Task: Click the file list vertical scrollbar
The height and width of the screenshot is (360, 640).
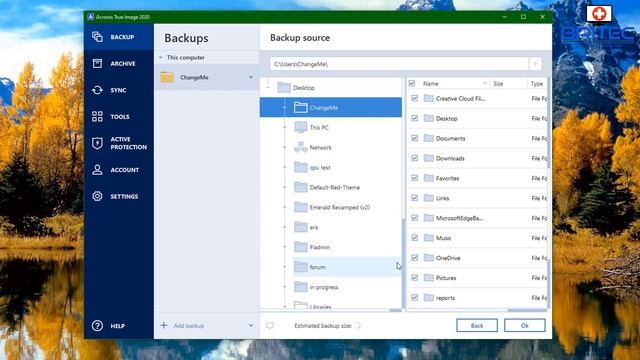Action: point(549,122)
